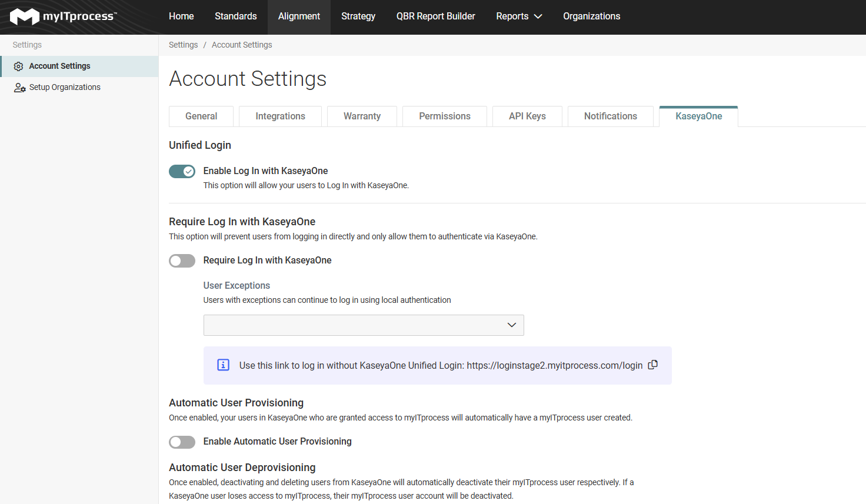Click the Account Settings page title
The image size is (866, 504).
[248, 79]
